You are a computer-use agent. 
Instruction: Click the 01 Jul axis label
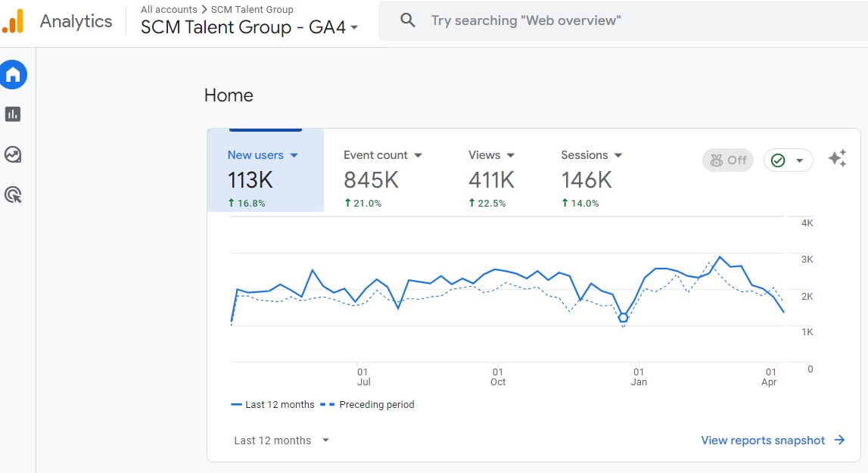coord(363,377)
